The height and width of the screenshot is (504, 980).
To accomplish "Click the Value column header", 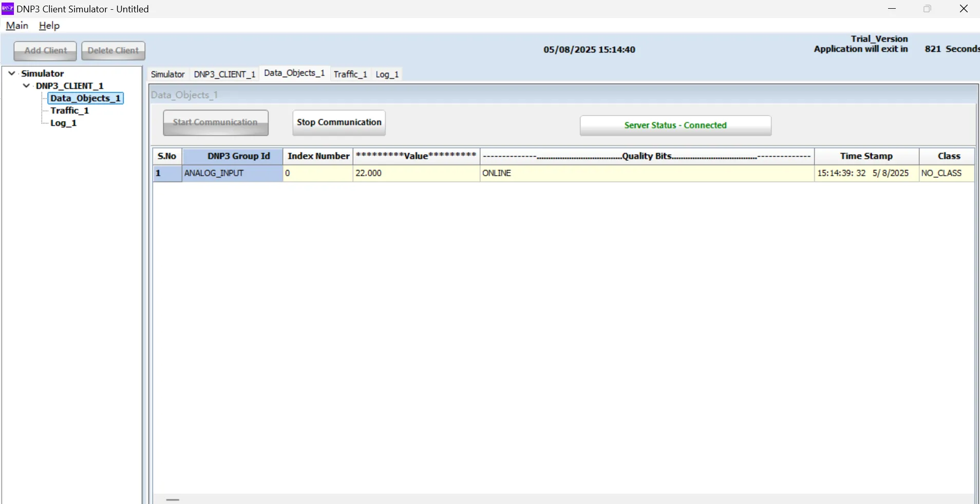I will click(416, 156).
